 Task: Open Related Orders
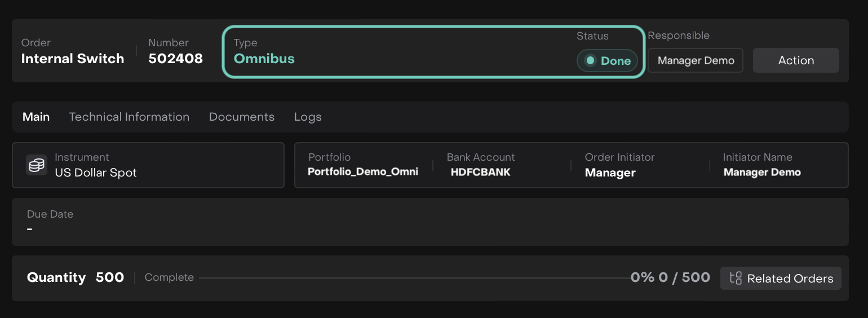coord(781,278)
